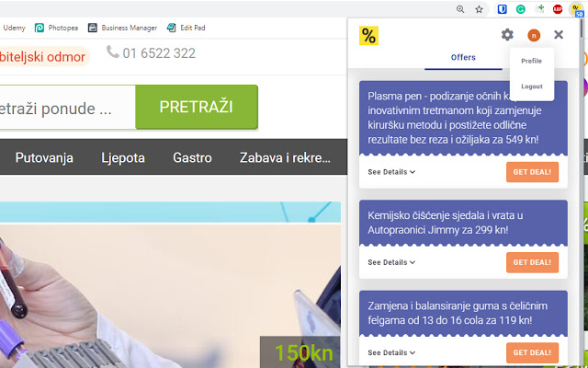Close the extension popup with X
Screen dimensions: 588x368
pos(559,35)
